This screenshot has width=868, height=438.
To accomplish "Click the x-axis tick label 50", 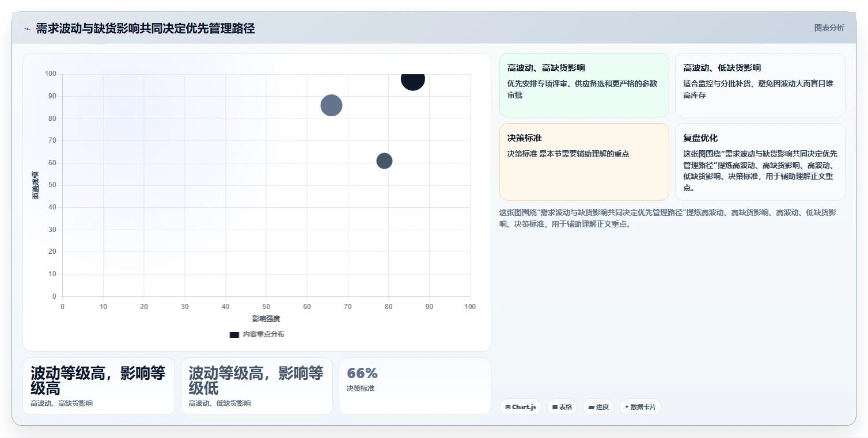I will [x=266, y=307].
